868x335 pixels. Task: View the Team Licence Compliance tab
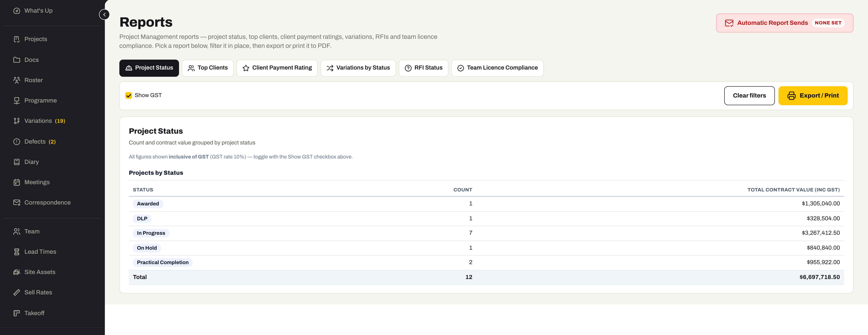[497, 68]
